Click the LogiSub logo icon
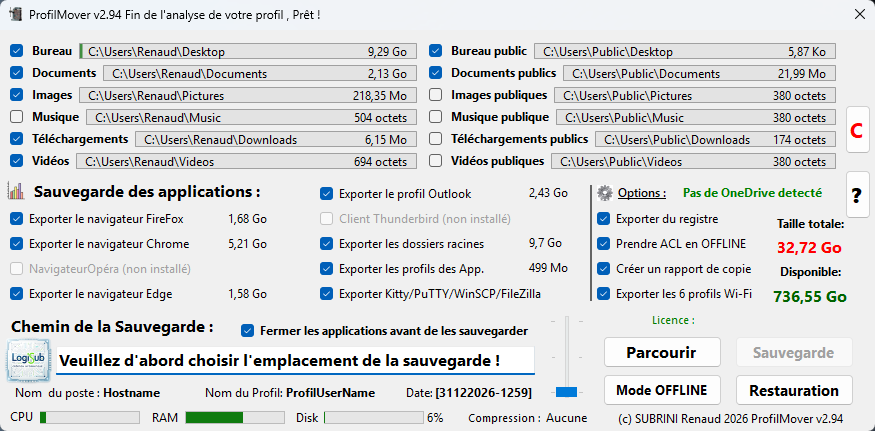 pyautogui.click(x=28, y=360)
